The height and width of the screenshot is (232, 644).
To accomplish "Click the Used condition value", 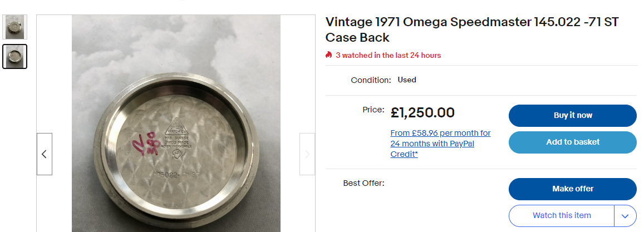I will (x=407, y=80).
